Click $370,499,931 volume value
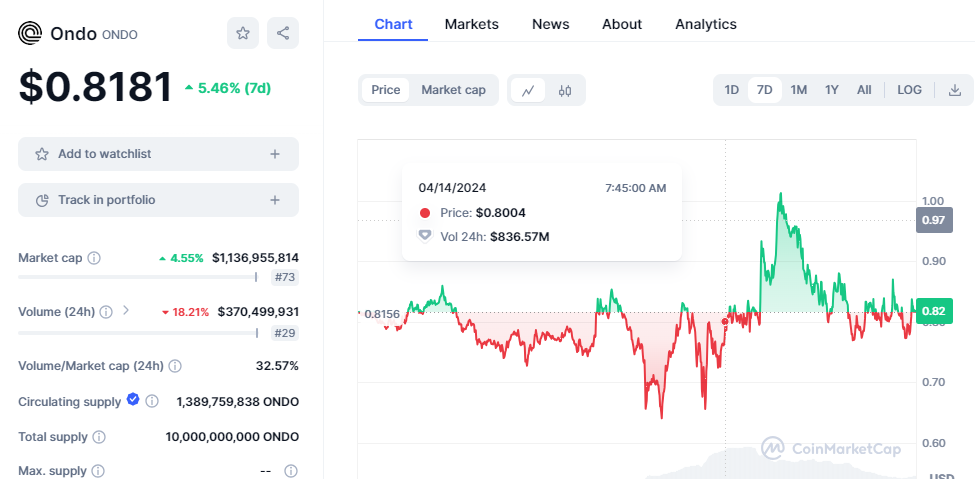The image size is (975, 479). (x=258, y=312)
